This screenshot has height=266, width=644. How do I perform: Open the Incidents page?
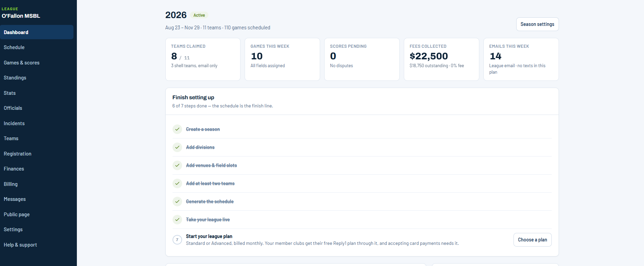pyautogui.click(x=37, y=123)
